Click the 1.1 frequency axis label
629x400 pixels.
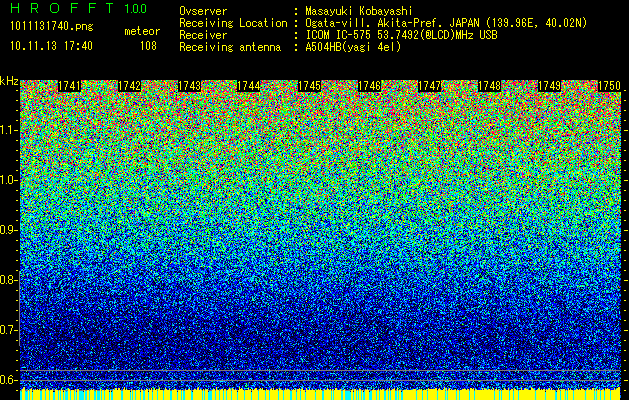coord(9,130)
